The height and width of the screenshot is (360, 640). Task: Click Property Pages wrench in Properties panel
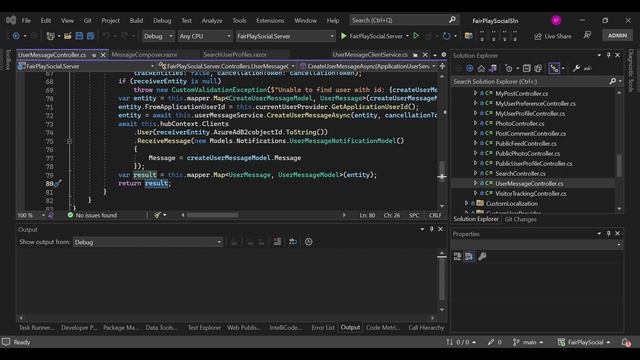click(482, 256)
